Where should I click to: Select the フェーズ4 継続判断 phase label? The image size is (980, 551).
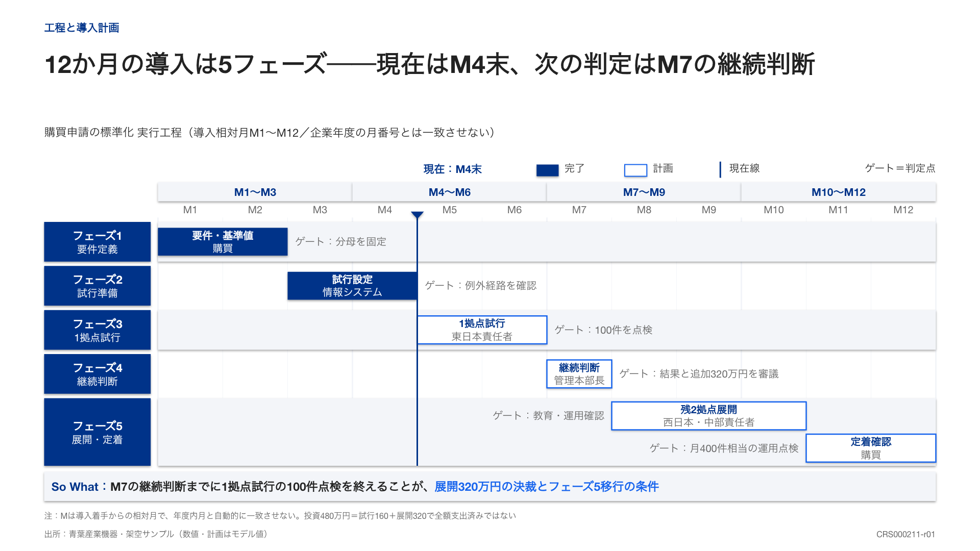[x=97, y=374]
